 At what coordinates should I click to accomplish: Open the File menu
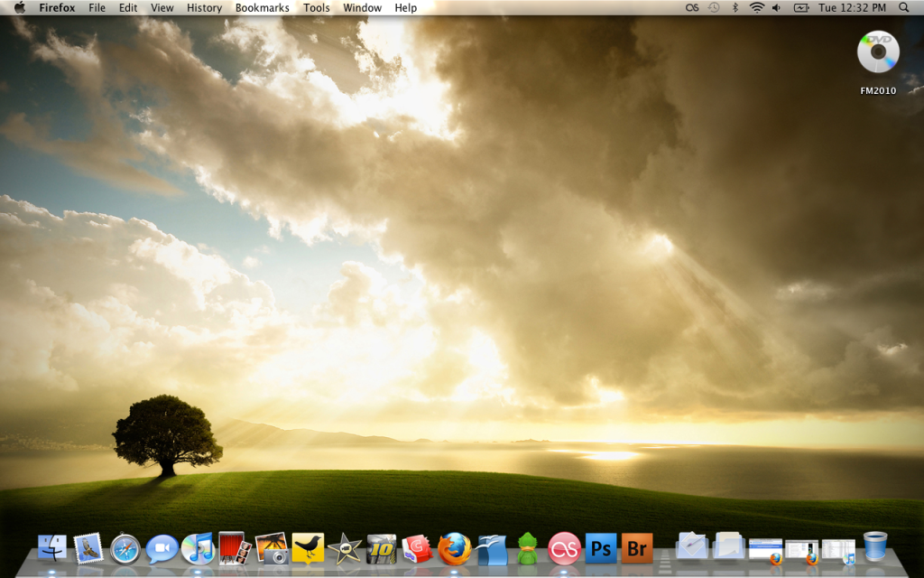97,7
